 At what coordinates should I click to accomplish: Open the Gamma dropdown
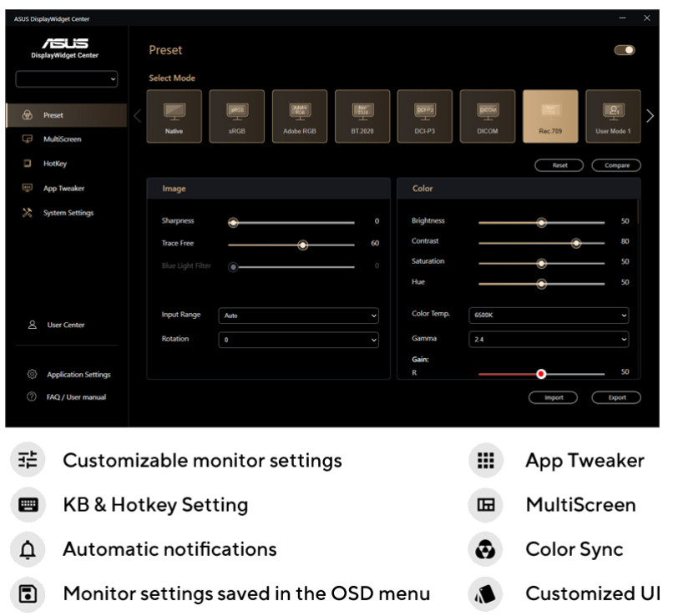pos(550,340)
